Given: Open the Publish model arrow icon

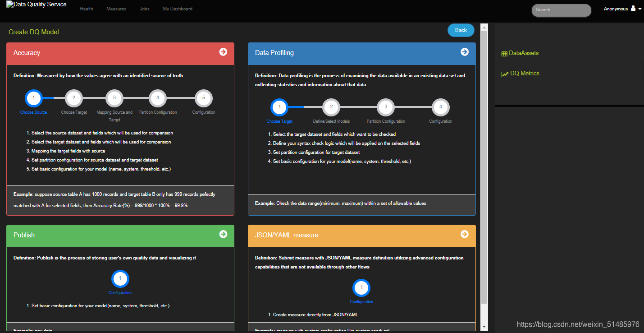Looking at the screenshot, I should (x=223, y=234).
